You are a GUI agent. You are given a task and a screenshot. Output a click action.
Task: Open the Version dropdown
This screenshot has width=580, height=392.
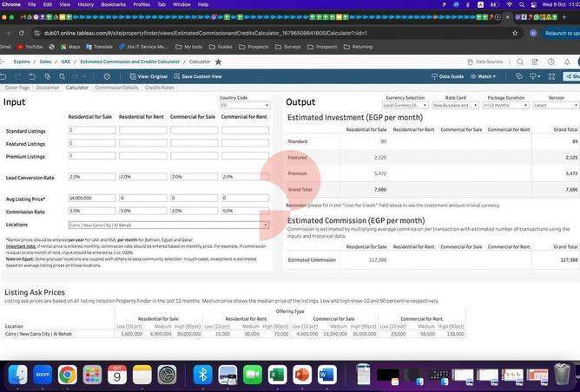pyautogui.click(x=556, y=105)
